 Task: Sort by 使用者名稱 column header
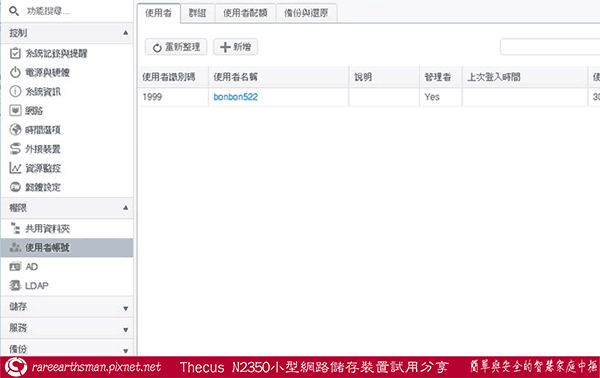[x=279, y=77]
